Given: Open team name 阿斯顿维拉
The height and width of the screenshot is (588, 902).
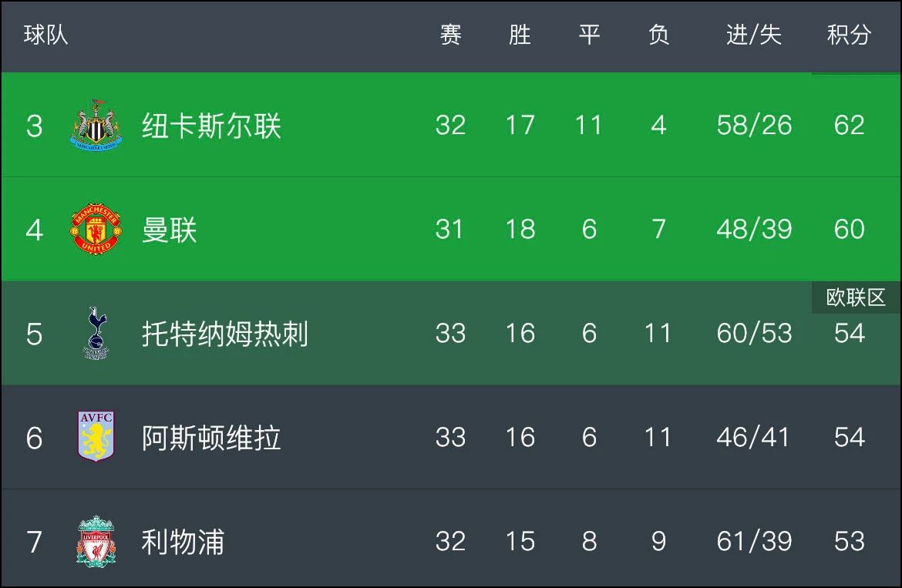Looking at the screenshot, I should pos(212,438).
